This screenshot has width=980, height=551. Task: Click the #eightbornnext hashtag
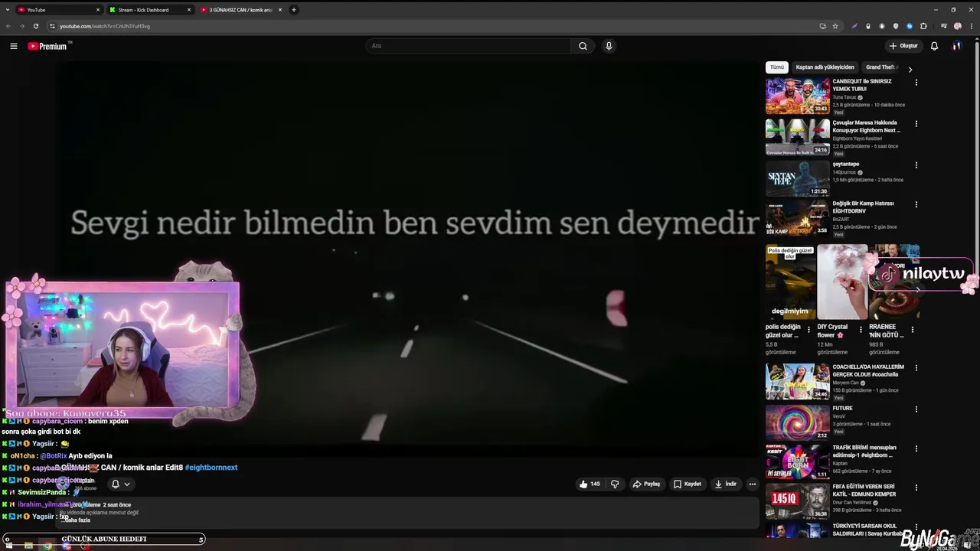click(x=211, y=468)
